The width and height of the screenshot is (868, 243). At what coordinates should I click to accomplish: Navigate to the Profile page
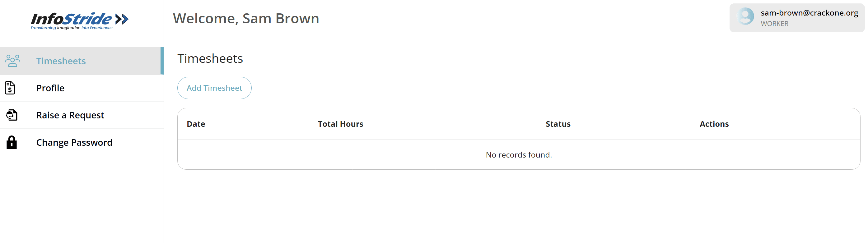[50, 88]
